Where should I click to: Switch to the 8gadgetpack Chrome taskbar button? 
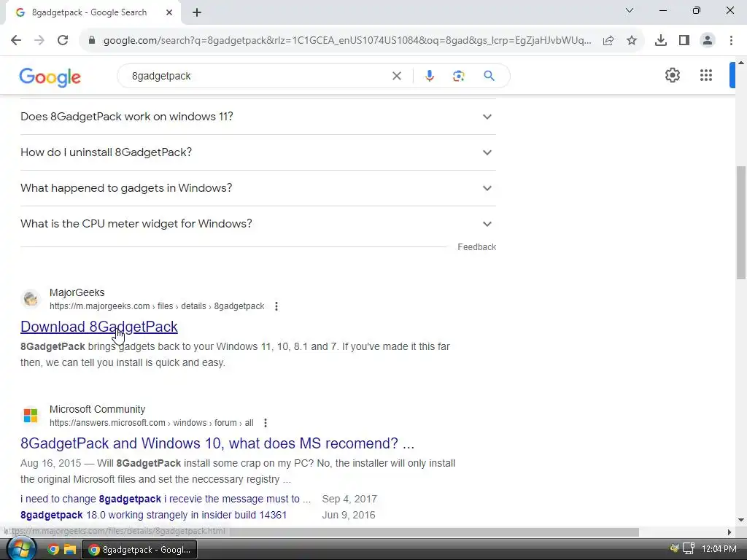[139, 550]
